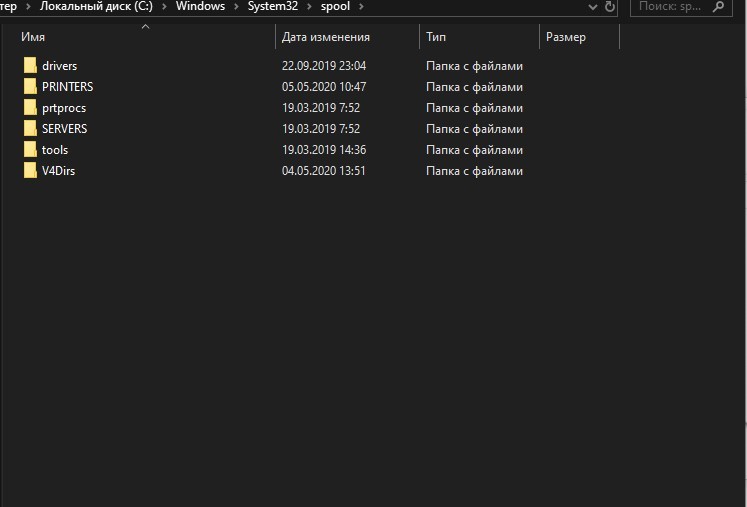Click the SERVERS folder icon
747x507 pixels.
[x=30, y=129]
